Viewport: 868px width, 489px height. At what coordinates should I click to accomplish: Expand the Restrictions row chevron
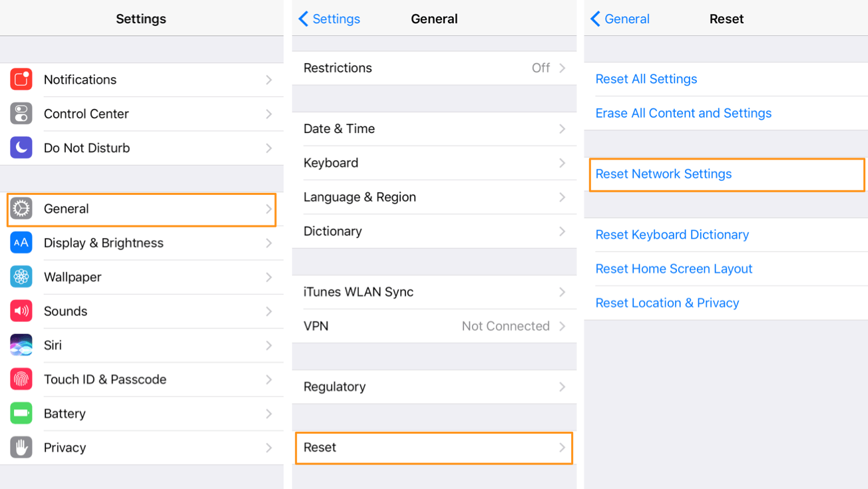coord(562,68)
